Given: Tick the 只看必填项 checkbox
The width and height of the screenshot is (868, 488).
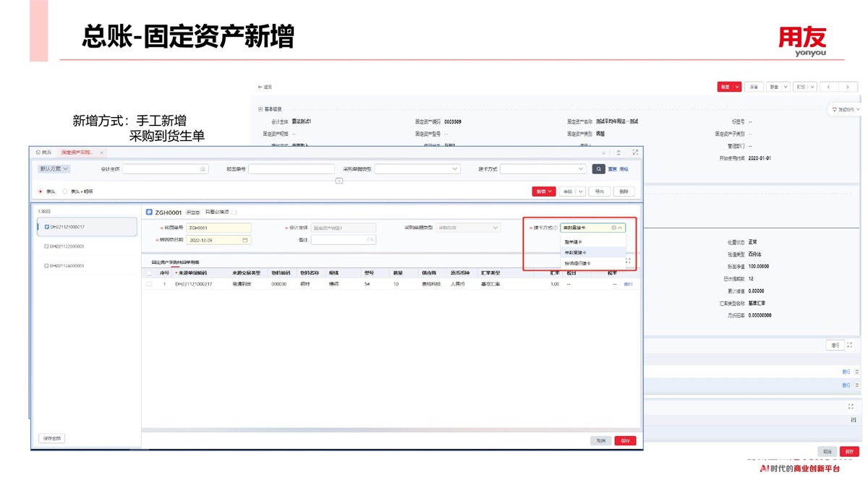Looking at the screenshot, I should [x=234, y=213].
